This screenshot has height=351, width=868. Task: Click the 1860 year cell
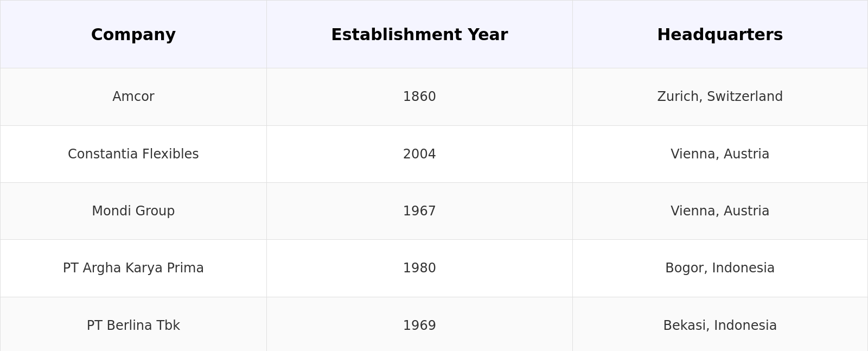(419, 97)
